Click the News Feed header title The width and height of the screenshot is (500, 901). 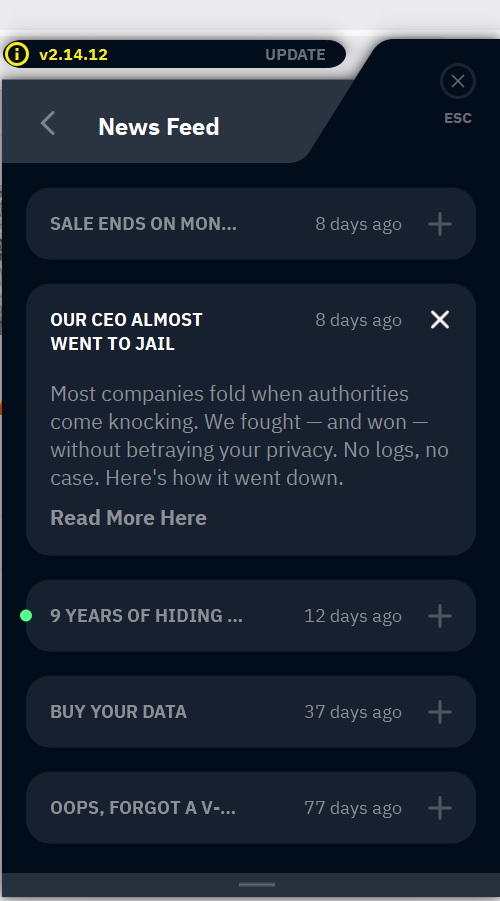pos(159,126)
